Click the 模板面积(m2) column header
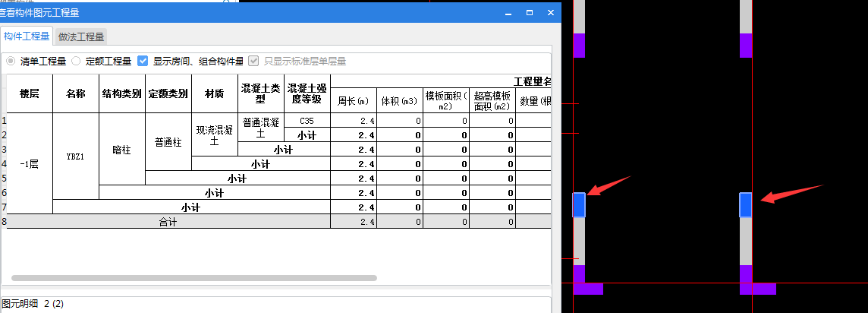This screenshot has height=313, width=868. click(x=446, y=100)
